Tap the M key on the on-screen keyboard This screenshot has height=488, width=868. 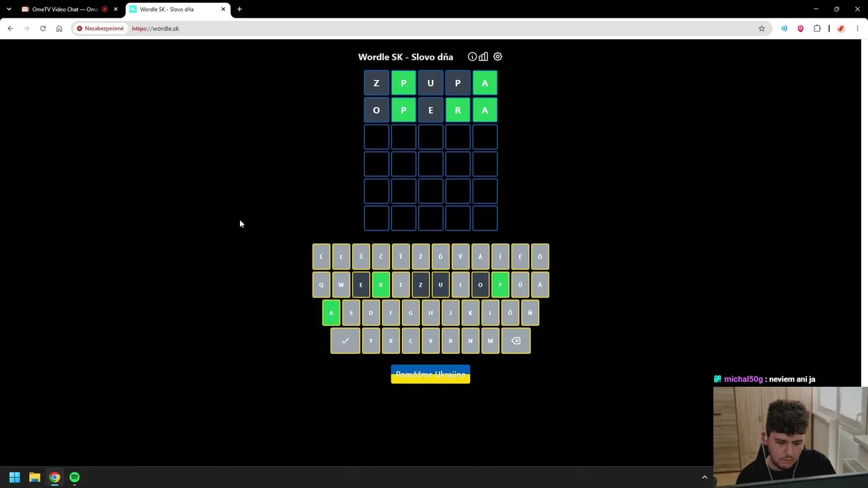click(x=490, y=341)
